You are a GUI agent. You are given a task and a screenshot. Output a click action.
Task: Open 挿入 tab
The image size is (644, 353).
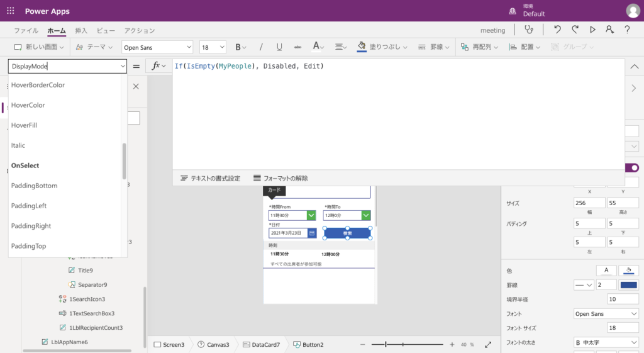coord(81,30)
